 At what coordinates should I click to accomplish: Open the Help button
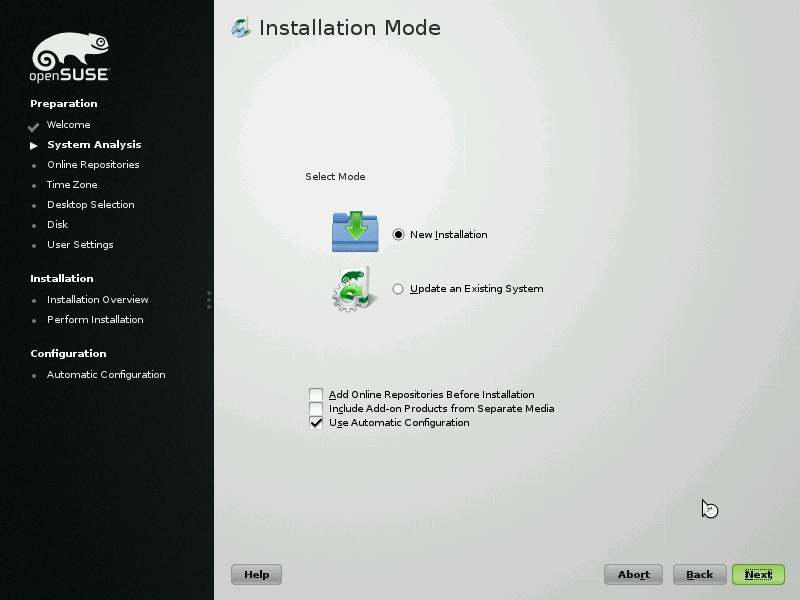coord(256,574)
